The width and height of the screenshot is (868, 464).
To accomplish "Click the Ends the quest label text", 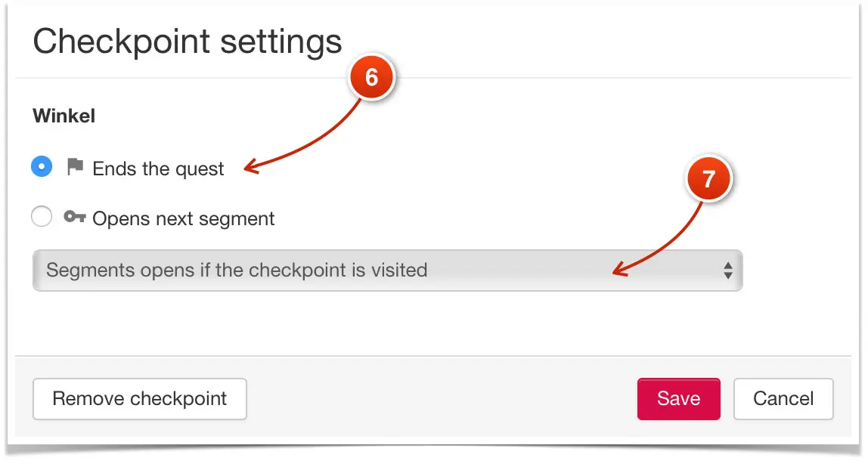I will click(158, 169).
